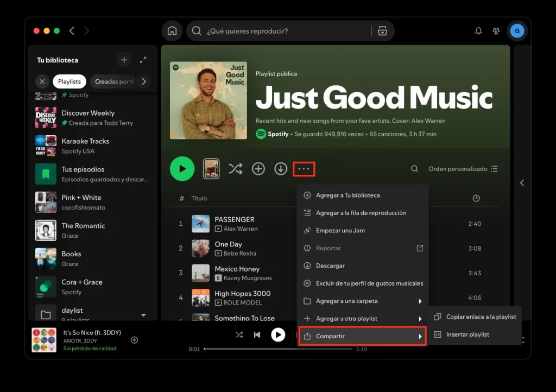The width and height of the screenshot is (556, 392).
Task: Skip to previous track
Action: pos(257,334)
